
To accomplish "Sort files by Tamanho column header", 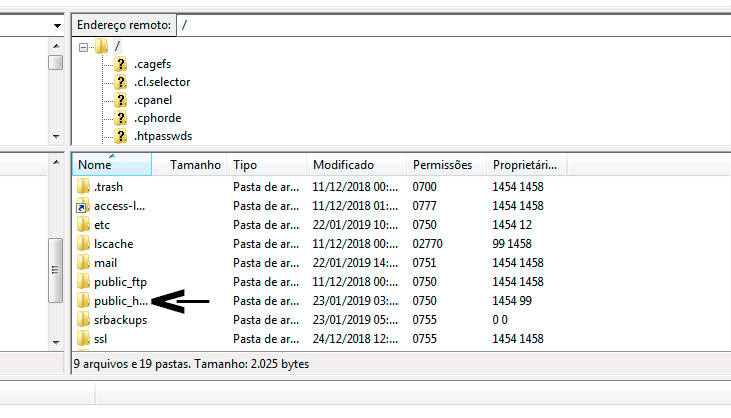I will pyautogui.click(x=195, y=165).
